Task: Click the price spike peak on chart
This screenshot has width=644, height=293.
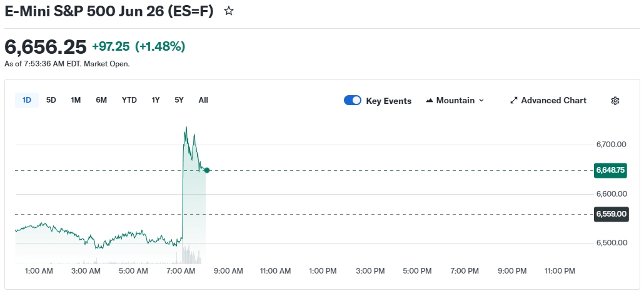Action: 186,128
